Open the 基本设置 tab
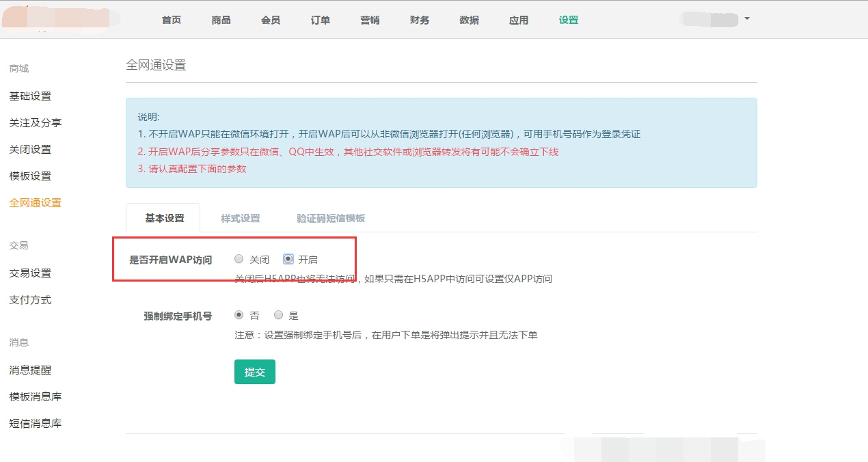 164,218
